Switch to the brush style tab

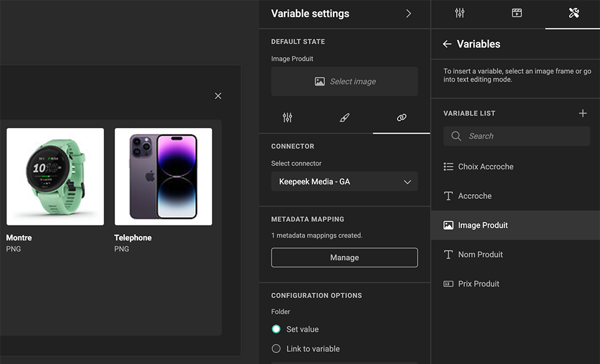(x=345, y=118)
